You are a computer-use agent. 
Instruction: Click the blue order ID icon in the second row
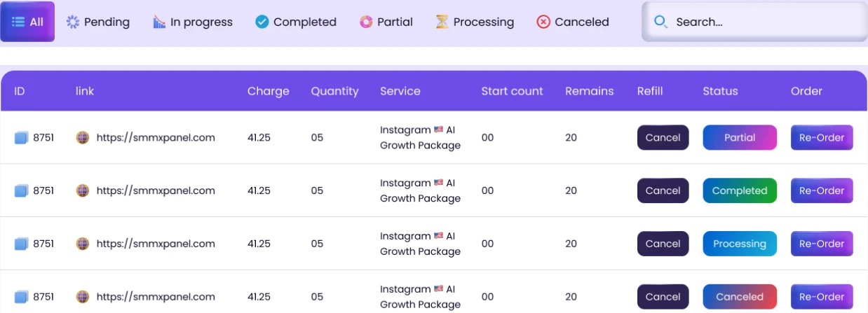point(21,191)
